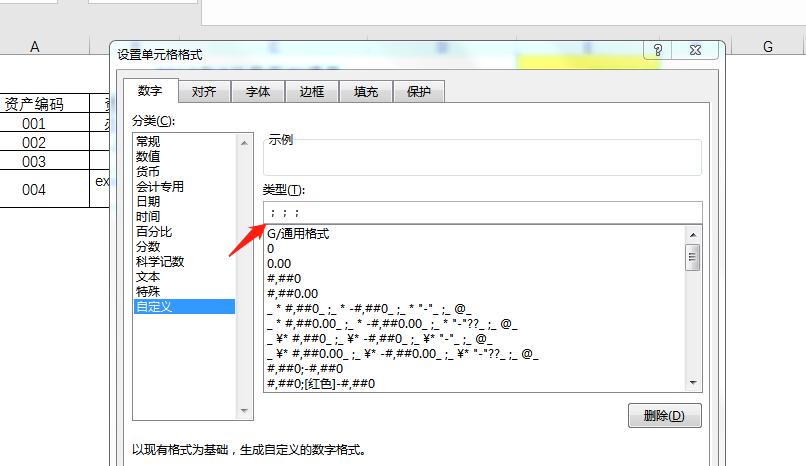
Task: Select column A header in spreadsheet
Action: pos(34,47)
